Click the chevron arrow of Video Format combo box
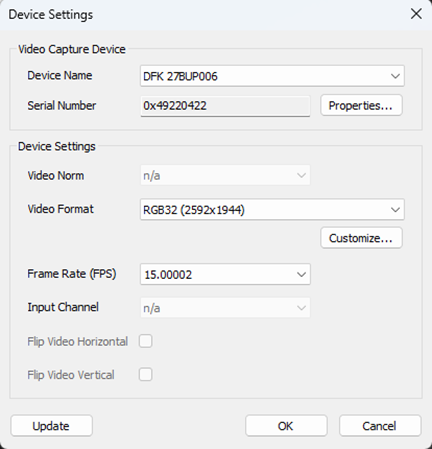The width and height of the screenshot is (432, 449). [395, 210]
